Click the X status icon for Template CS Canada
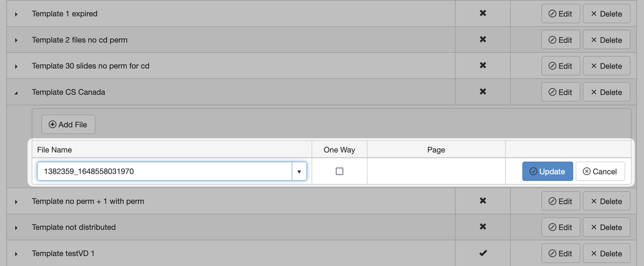Image resolution: width=644 pixels, height=266 pixels. (x=483, y=92)
